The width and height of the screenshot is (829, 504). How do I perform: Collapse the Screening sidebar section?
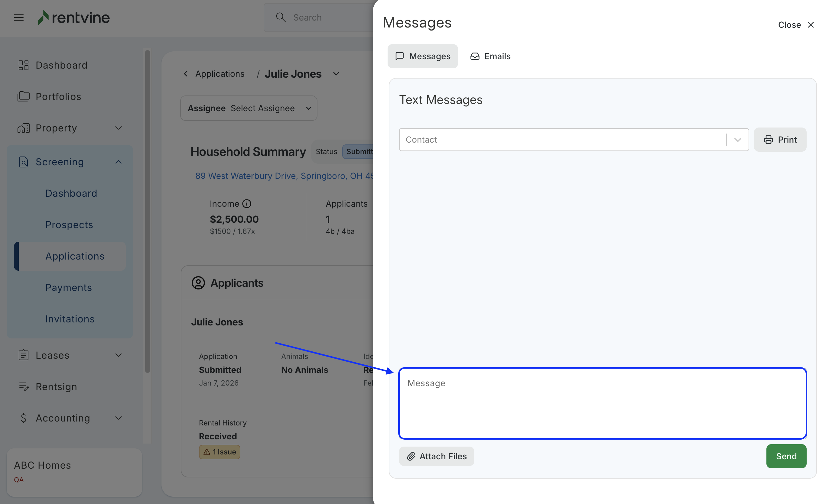click(x=119, y=162)
